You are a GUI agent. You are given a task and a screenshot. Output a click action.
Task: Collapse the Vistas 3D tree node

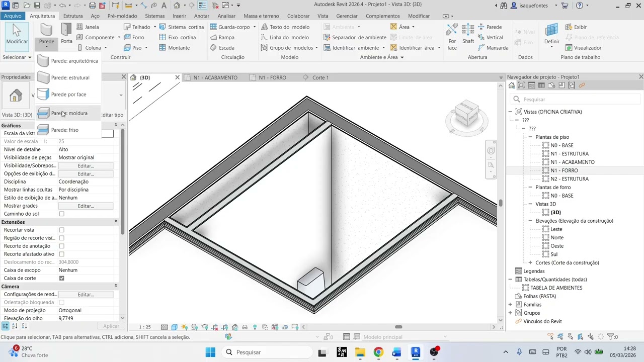530,204
